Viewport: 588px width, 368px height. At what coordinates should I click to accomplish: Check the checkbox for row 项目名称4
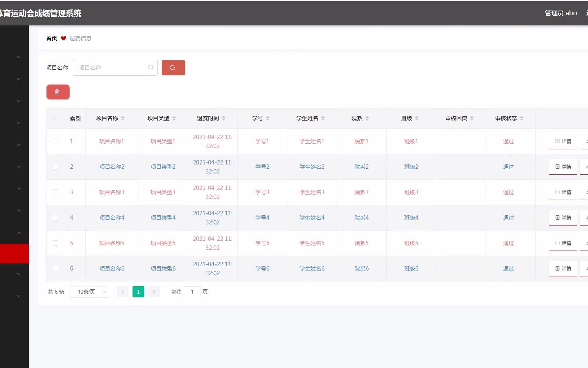[56, 218]
